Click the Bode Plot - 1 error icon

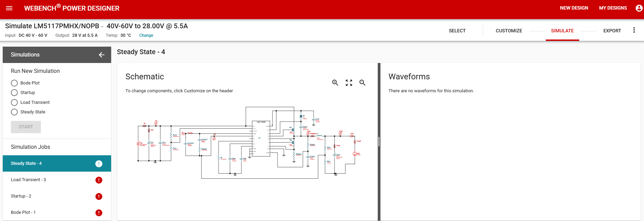(99, 213)
